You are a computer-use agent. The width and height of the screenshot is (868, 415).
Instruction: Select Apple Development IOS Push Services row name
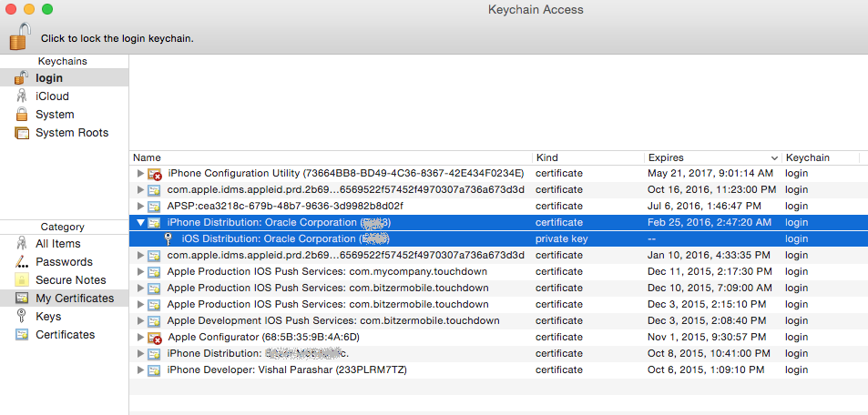click(x=333, y=320)
